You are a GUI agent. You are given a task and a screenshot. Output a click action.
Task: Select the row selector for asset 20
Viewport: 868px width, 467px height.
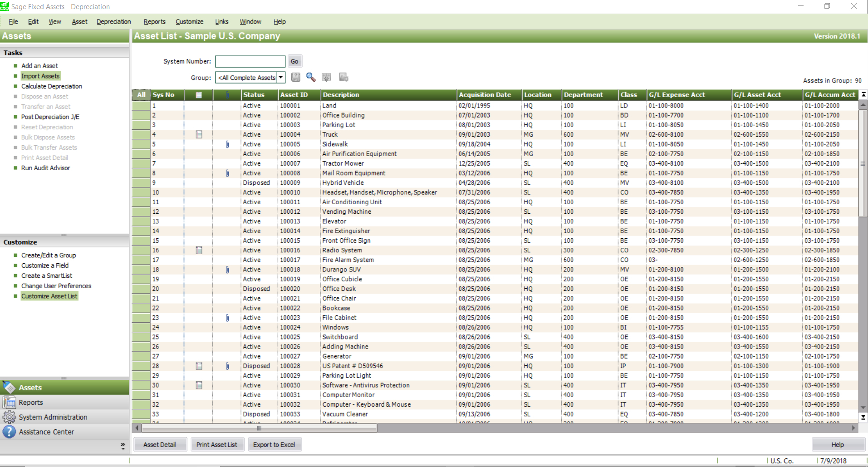point(141,289)
